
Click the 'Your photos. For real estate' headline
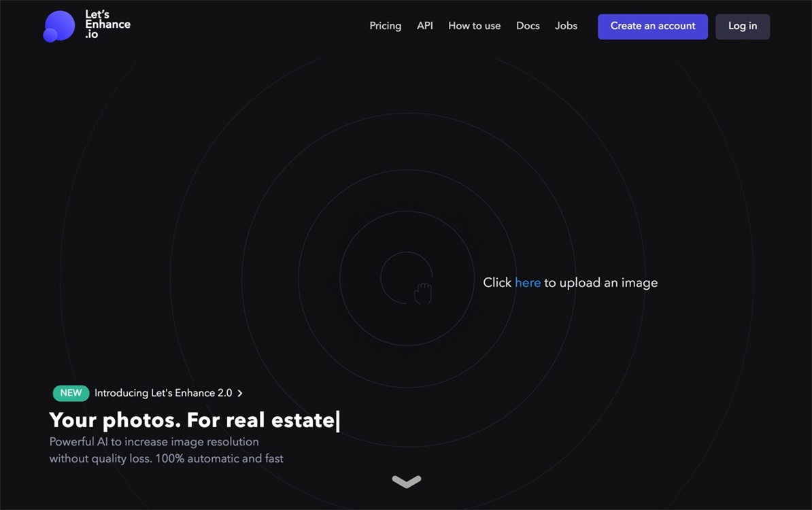(x=192, y=420)
